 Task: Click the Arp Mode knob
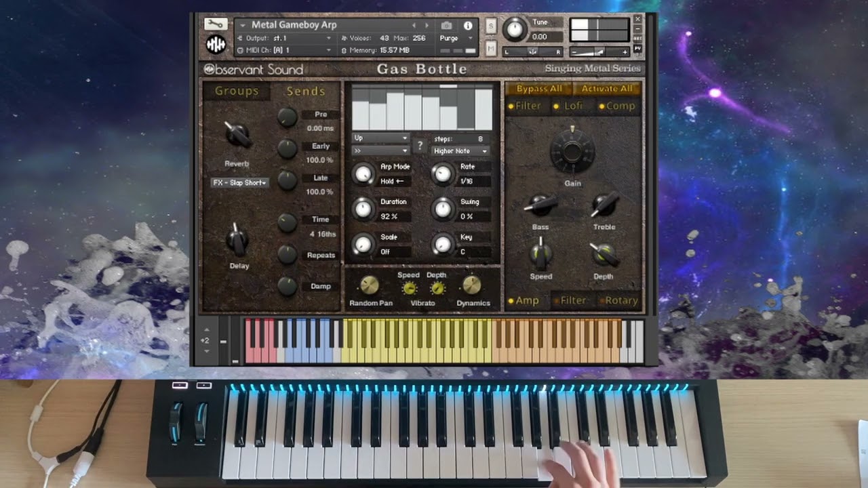click(363, 174)
